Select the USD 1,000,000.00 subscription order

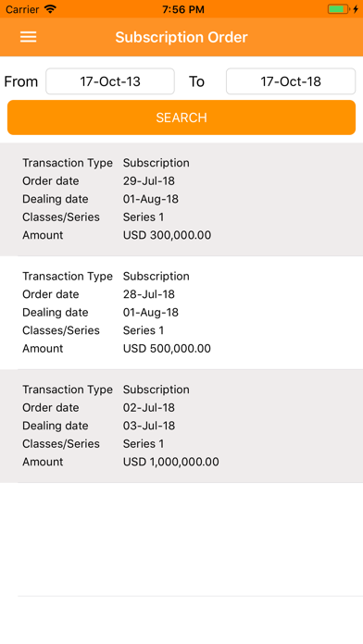click(x=181, y=426)
